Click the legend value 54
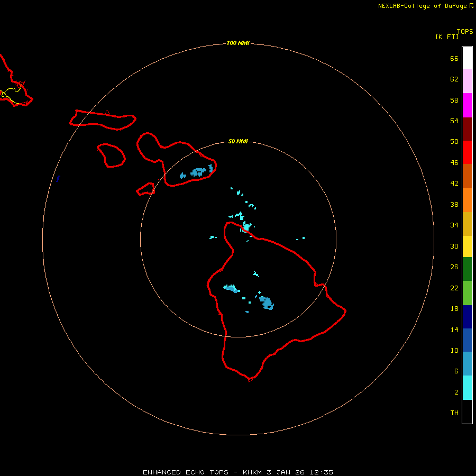Viewport: 476px width, 476px height. pyautogui.click(x=454, y=121)
